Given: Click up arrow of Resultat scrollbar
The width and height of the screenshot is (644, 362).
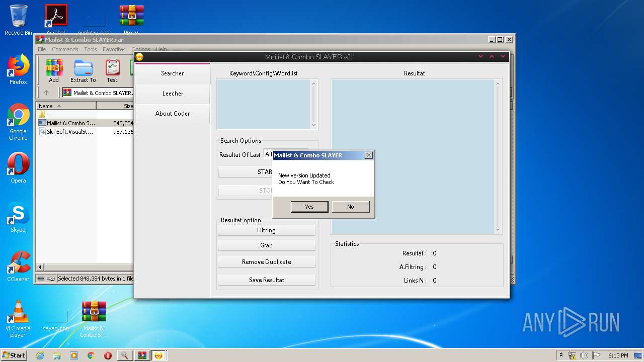Looking at the screenshot, I should coord(498,84).
